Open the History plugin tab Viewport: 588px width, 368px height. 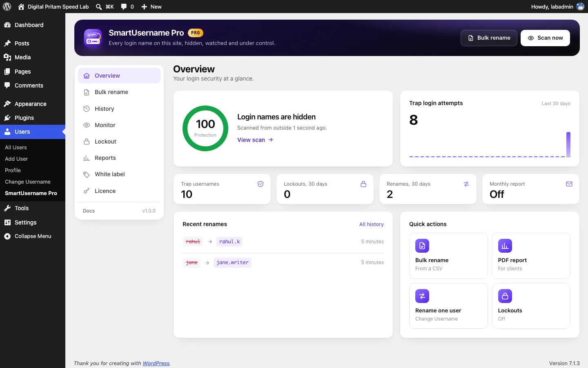[x=119, y=109]
